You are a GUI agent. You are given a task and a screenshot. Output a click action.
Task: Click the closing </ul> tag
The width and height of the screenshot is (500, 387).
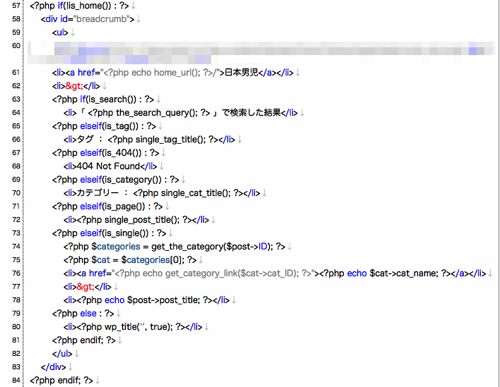pyautogui.click(x=62, y=354)
